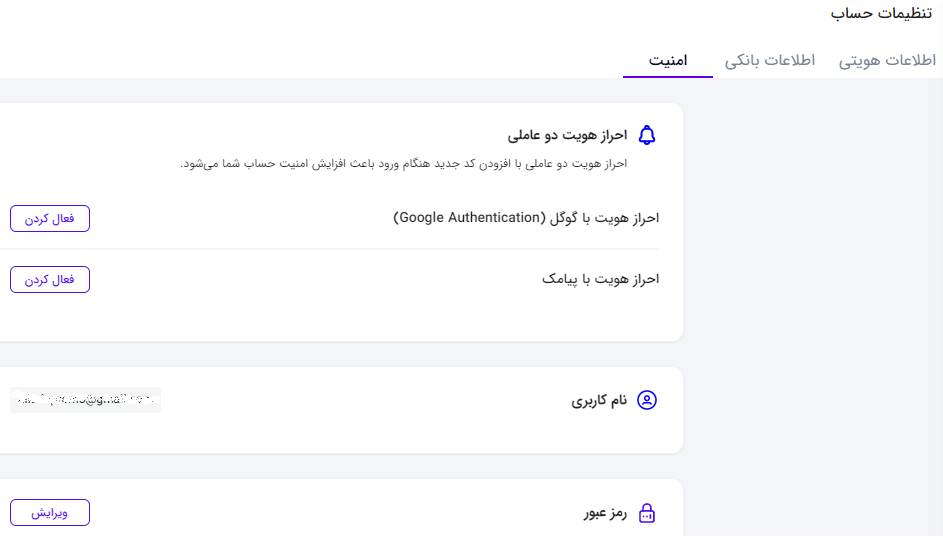Screen dimensions: 943x540
Task: Click the احراز هویت با پیامک label
Action: pyautogui.click(x=600, y=279)
